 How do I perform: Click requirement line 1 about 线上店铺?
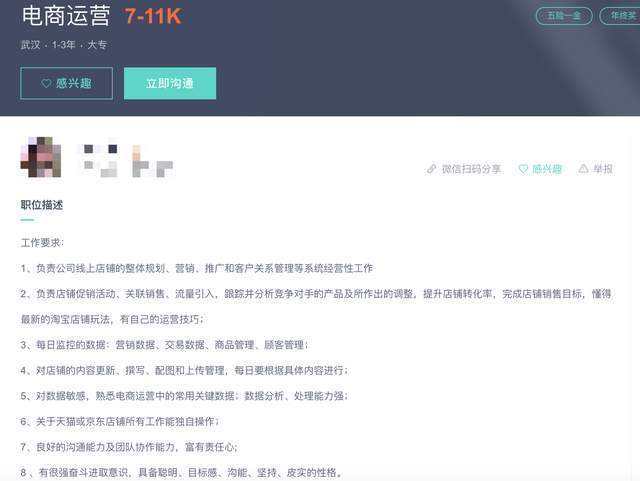[x=197, y=268]
